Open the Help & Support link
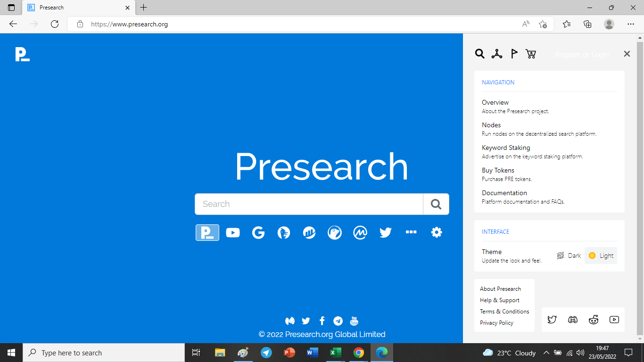Image resolution: width=644 pixels, height=362 pixels. 500,300
